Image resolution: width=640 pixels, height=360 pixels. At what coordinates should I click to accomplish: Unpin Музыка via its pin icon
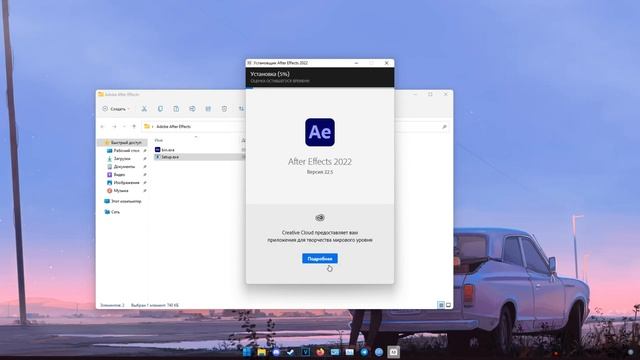(144, 191)
